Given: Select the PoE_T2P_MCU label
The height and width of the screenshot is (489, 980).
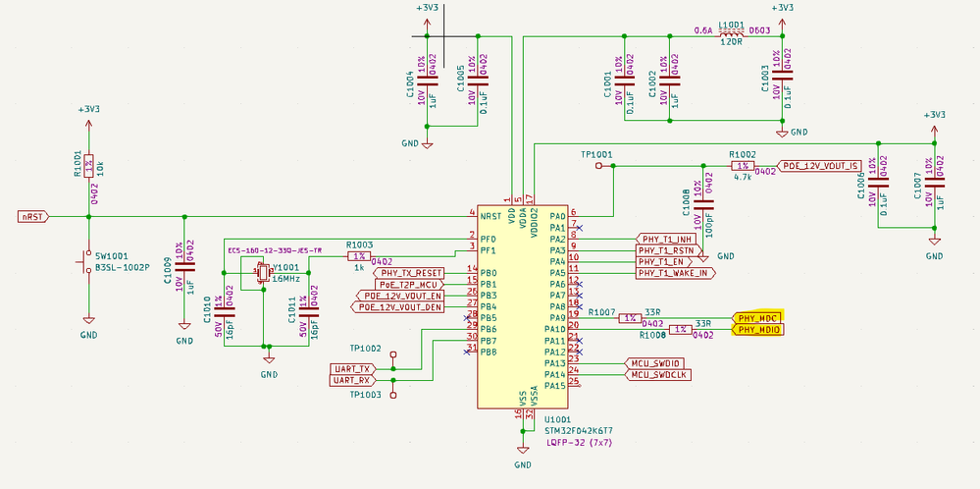Looking at the screenshot, I should pyautogui.click(x=409, y=285).
